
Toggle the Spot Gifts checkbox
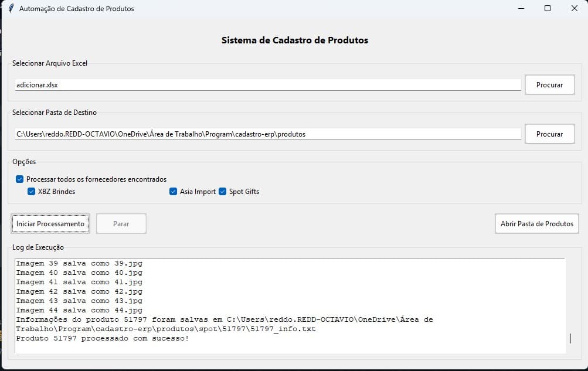coord(223,192)
